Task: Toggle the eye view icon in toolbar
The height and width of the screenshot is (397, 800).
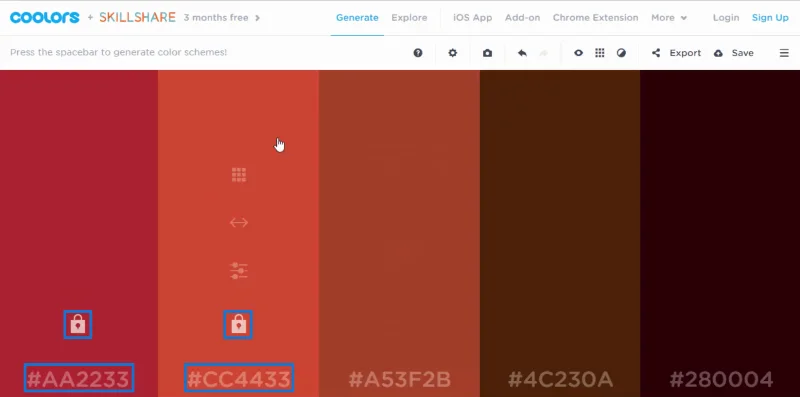Action: (578, 53)
